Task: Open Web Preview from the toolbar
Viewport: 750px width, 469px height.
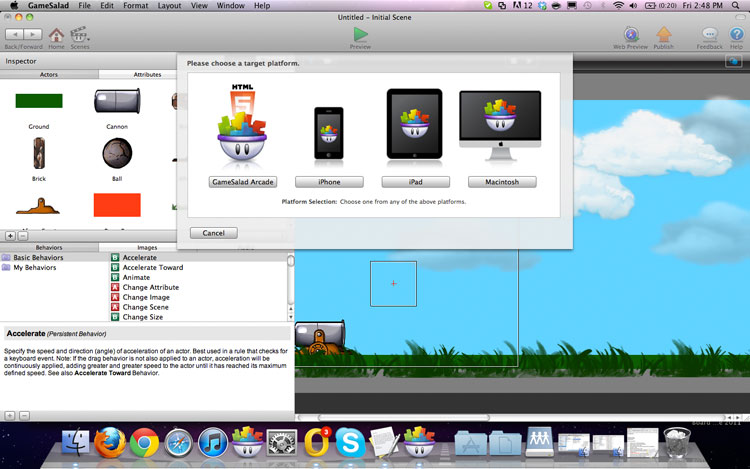Action: tap(628, 35)
